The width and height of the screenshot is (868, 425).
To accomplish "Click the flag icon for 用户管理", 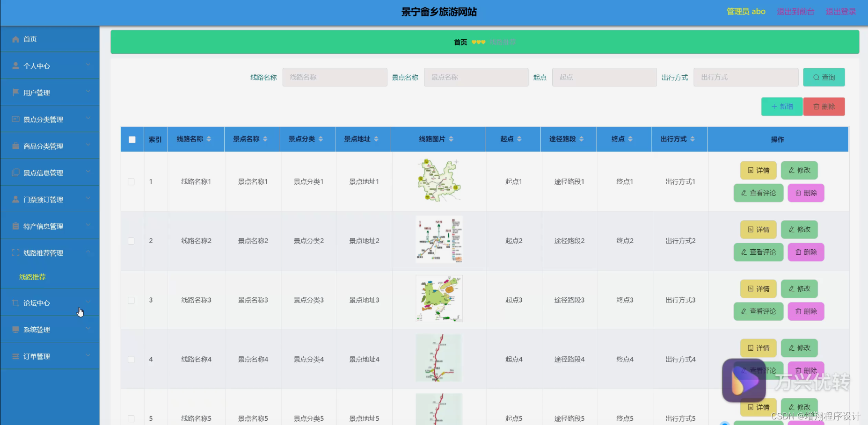I will pos(15,93).
